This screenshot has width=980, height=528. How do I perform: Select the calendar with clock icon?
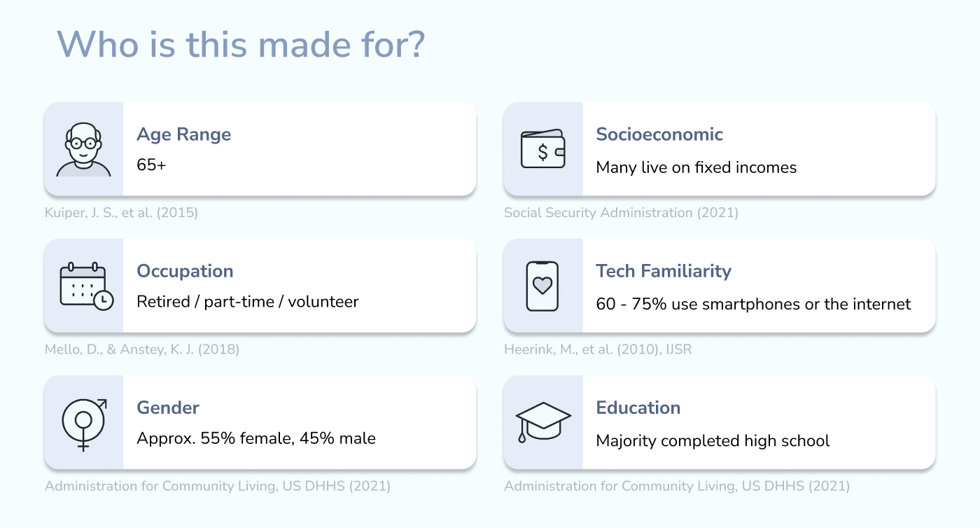tap(85, 286)
